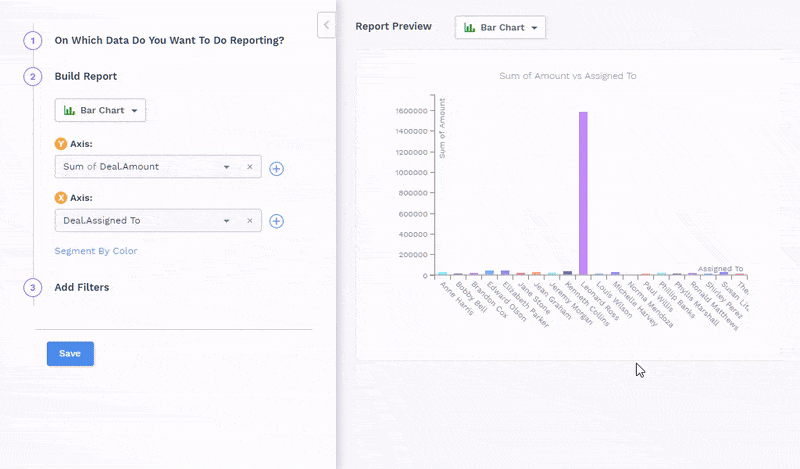Expand the Deal.Assigned To dropdown arrow
The height and width of the screenshot is (469, 800).
tap(227, 220)
